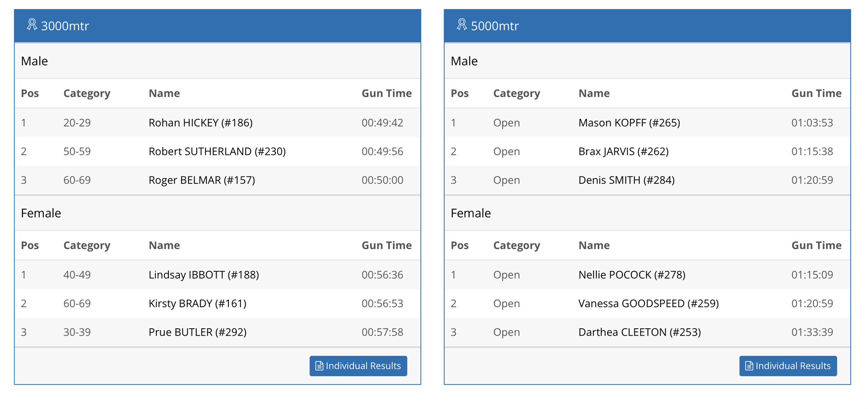Click the Gun Time header in 5000mtr Male table

817,93
